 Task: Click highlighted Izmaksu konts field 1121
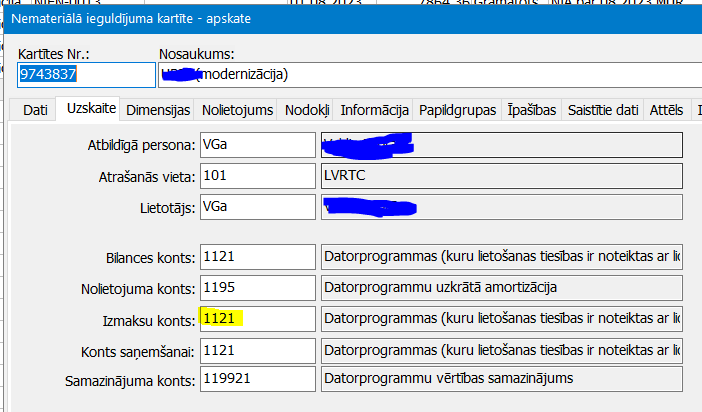[257, 319]
